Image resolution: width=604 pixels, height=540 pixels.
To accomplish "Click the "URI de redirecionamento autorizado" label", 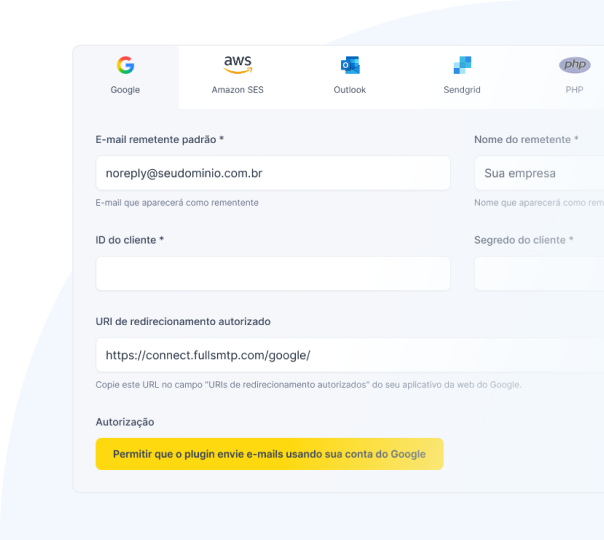I will click(183, 322).
